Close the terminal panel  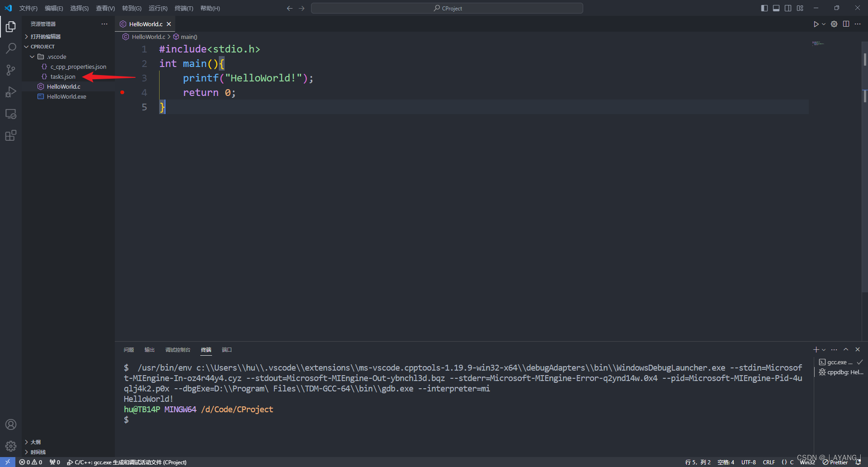[858, 350]
